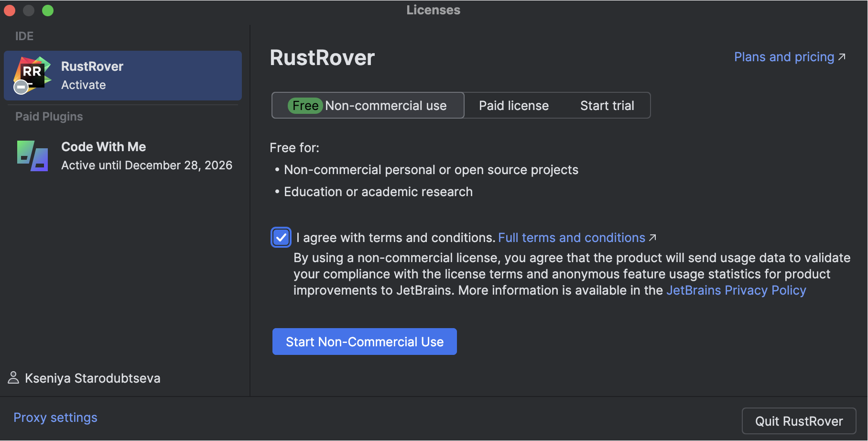Switch to the Paid license tab
The height and width of the screenshot is (441, 868).
[x=513, y=105]
